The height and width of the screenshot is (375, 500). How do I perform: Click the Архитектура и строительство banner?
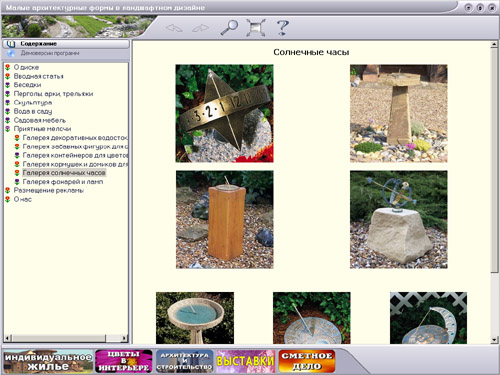click(x=184, y=361)
